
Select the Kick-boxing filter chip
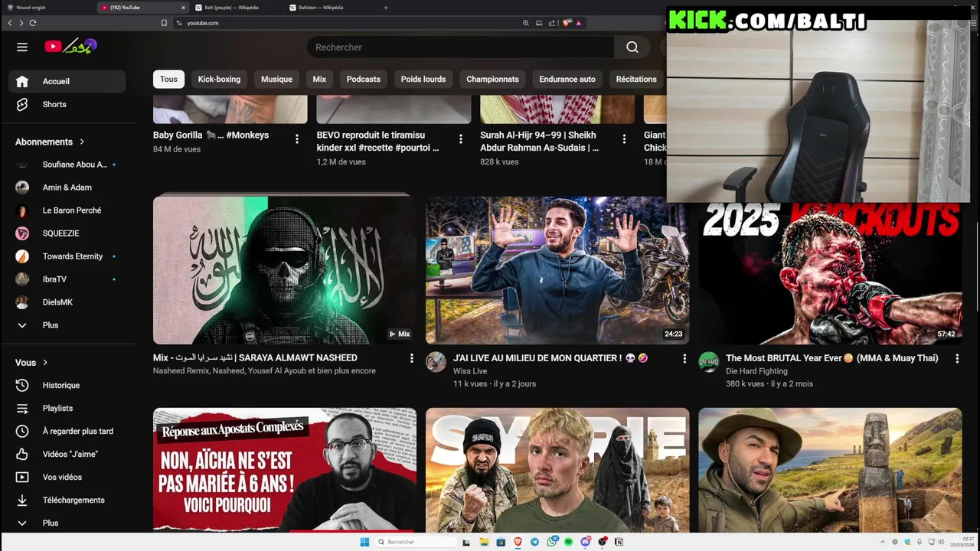pyautogui.click(x=219, y=79)
